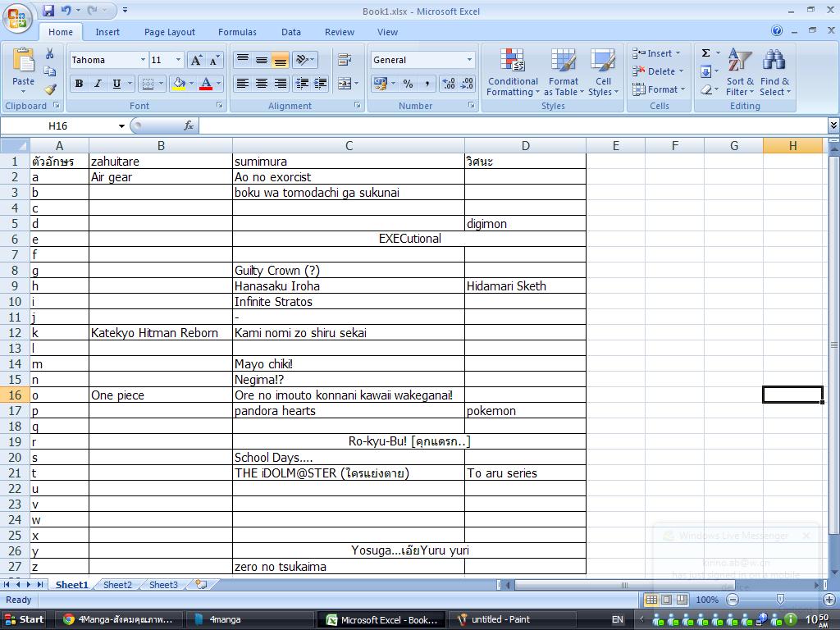Viewport: 840px width, 630px height.
Task: Select Page Layout view in status bar
Action: [666, 600]
